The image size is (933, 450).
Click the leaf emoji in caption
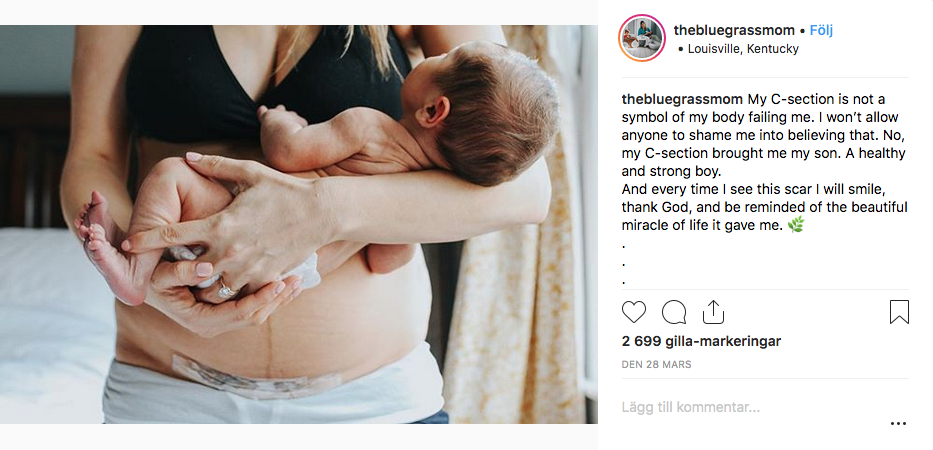tap(796, 226)
